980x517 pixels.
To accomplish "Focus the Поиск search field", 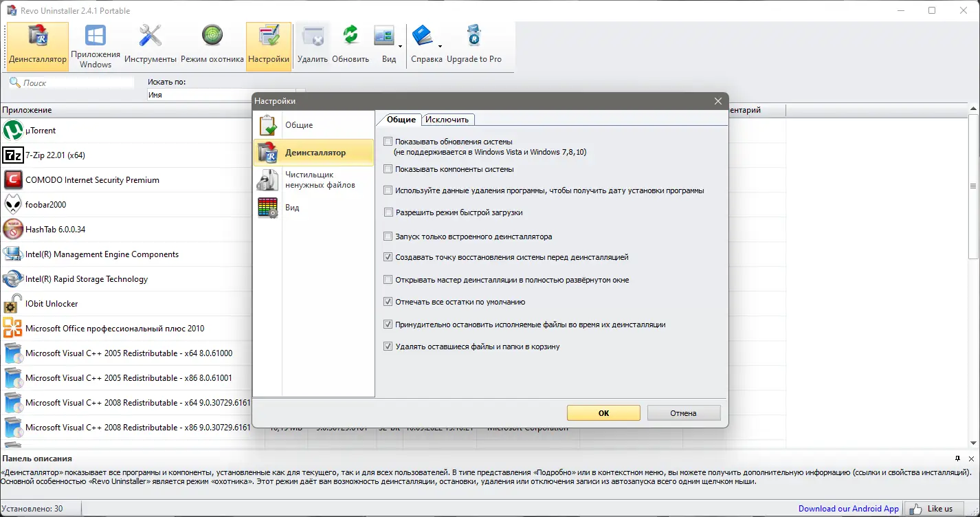I will click(71, 82).
